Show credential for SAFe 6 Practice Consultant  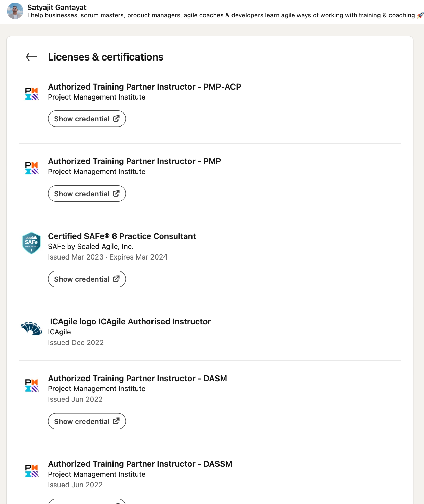[87, 279]
